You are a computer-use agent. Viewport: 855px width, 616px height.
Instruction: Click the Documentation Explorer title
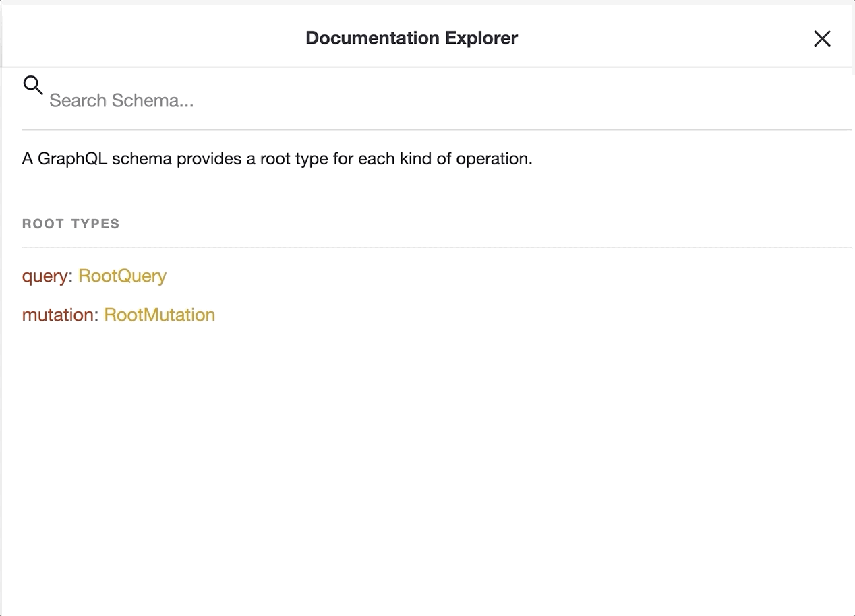coord(411,38)
